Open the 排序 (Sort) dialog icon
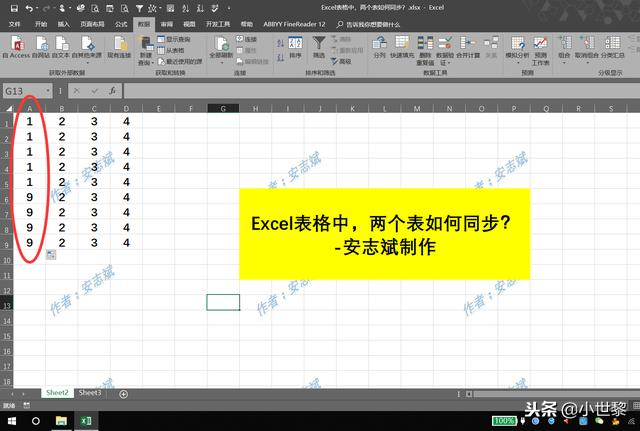Image resolution: width=640 pixels, height=431 pixels. tap(295, 47)
